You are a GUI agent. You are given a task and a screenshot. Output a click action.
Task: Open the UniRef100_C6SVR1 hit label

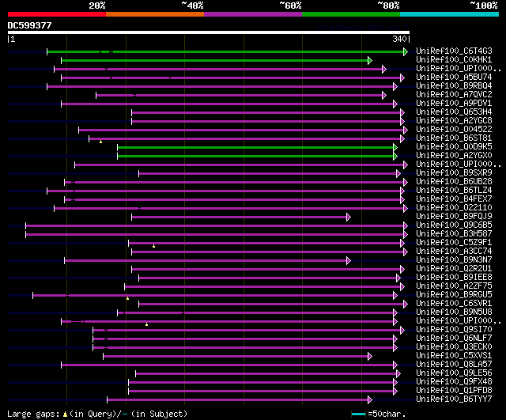tap(454, 304)
